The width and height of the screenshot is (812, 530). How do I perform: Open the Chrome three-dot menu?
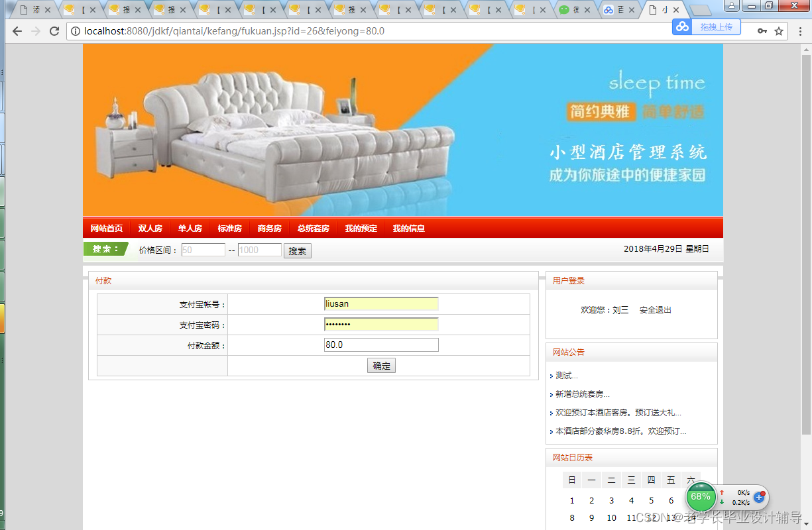coord(799,30)
